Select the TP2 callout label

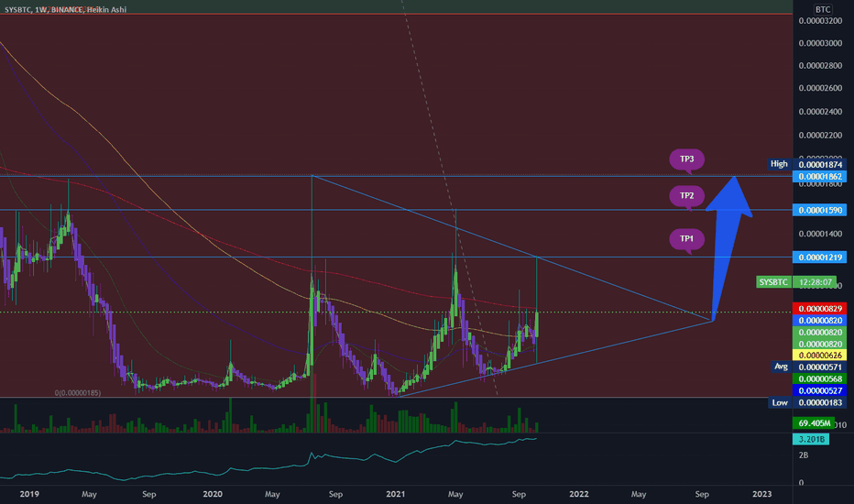(x=687, y=196)
